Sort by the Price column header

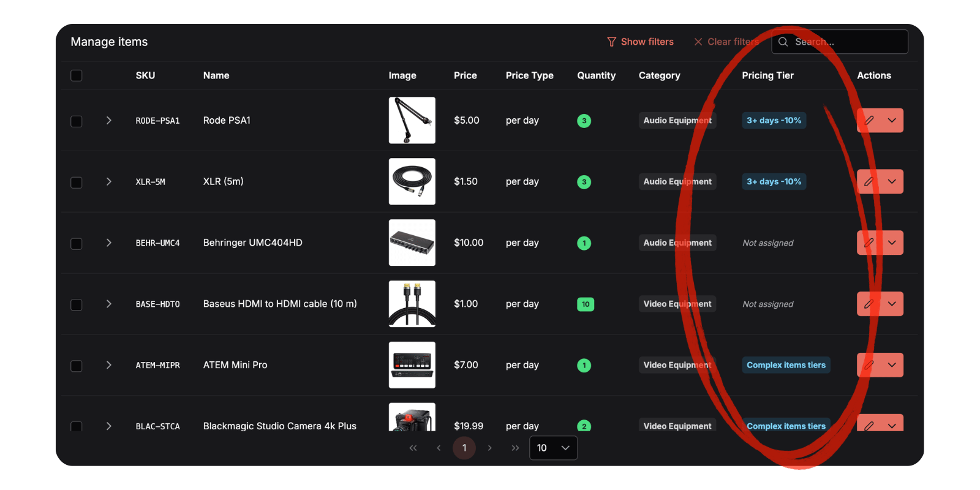[466, 75]
